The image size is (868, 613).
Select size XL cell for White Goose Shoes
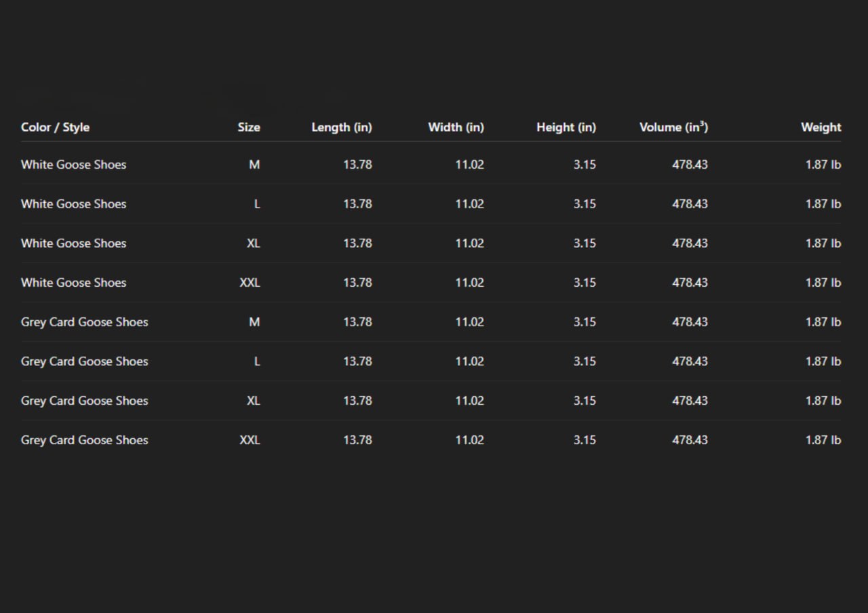coord(253,243)
